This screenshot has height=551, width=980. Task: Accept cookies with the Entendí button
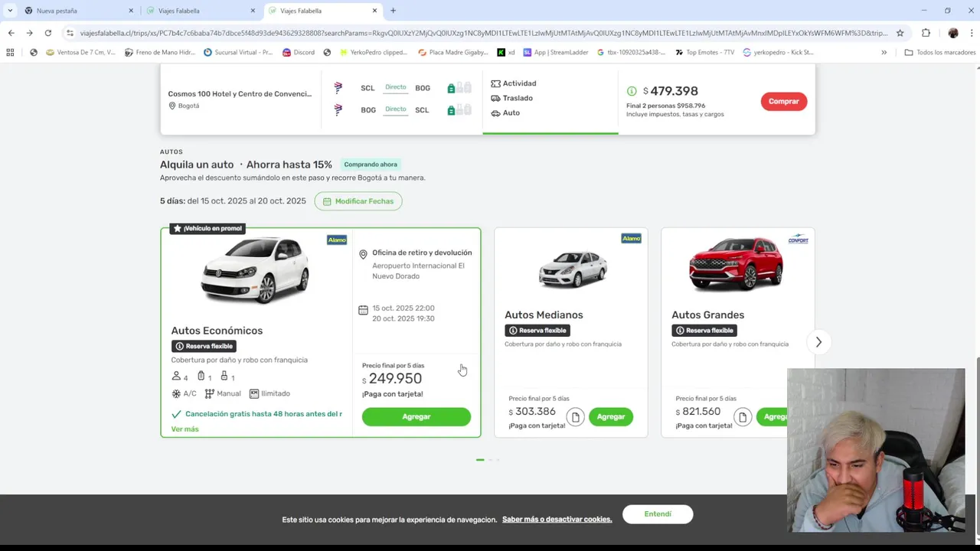658,514
